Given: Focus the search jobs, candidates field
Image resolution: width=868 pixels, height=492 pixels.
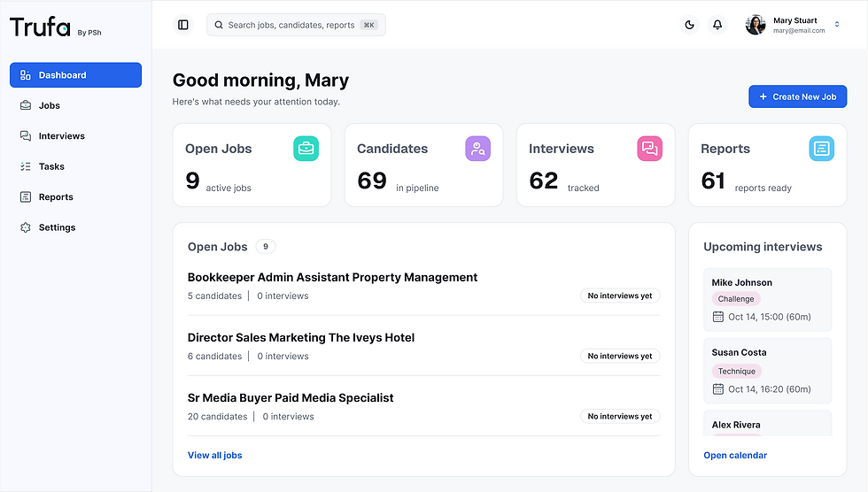Looking at the screenshot, I should coord(296,25).
